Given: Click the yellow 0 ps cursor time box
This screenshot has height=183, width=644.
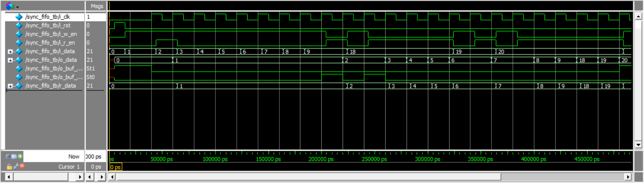Looking at the screenshot, I should [116, 167].
